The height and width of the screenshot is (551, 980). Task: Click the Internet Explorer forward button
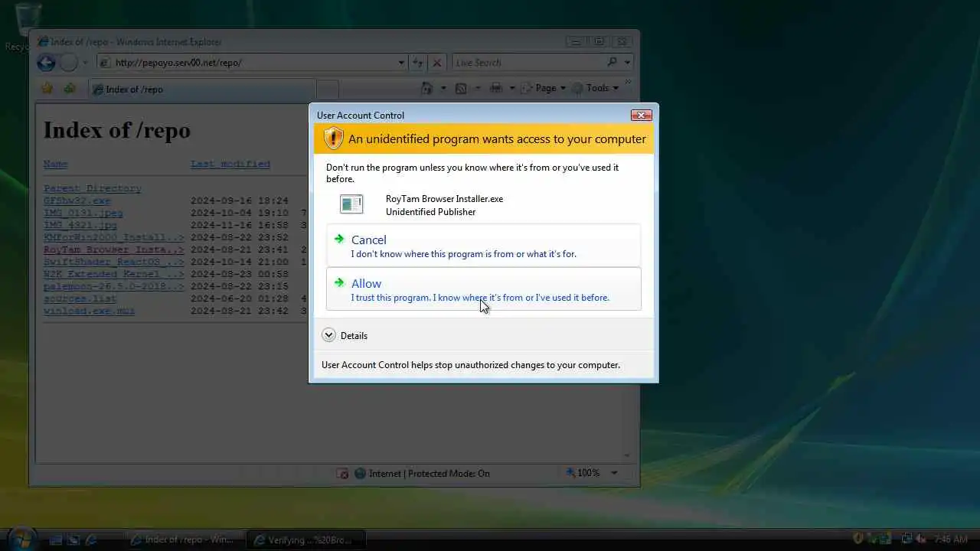pos(69,63)
